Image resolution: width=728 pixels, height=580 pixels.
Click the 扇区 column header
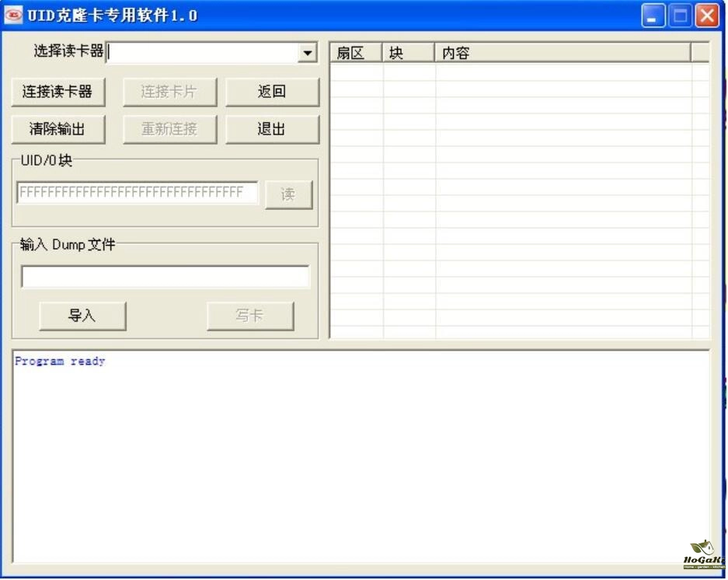(x=356, y=53)
